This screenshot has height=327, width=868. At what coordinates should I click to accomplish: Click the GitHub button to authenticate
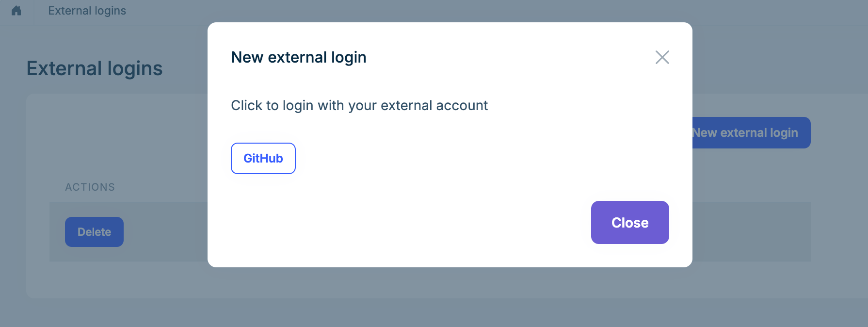[x=263, y=158]
